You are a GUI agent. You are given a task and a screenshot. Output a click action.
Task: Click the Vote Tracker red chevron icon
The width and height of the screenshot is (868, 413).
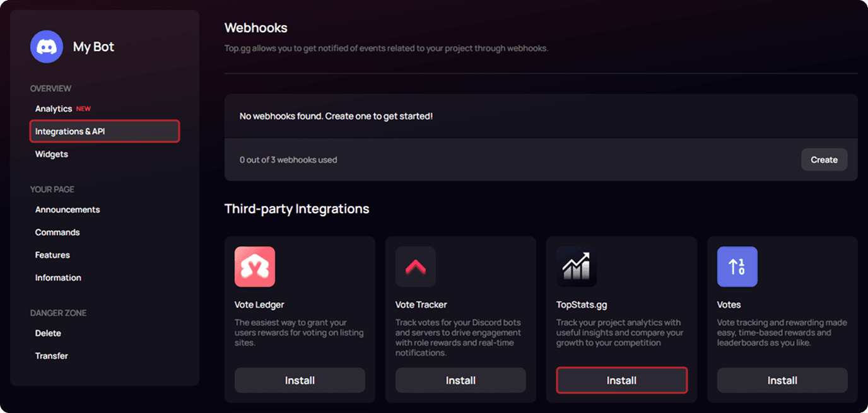point(416,267)
